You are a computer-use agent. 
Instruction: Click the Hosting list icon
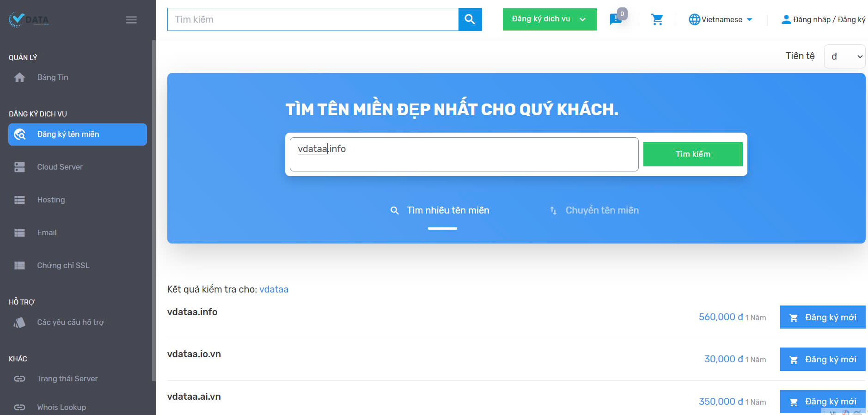19,200
